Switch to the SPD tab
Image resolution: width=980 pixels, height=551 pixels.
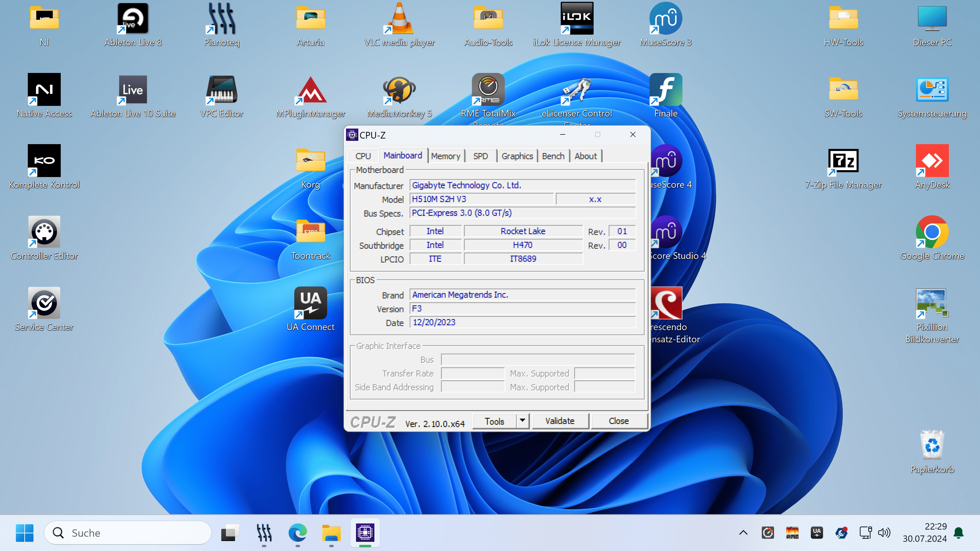coord(480,156)
